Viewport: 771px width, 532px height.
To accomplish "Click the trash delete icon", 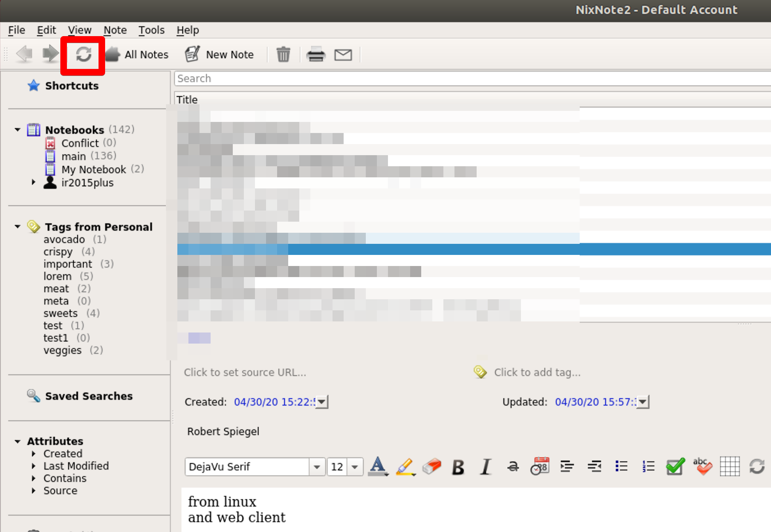I will [x=283, y=54].
